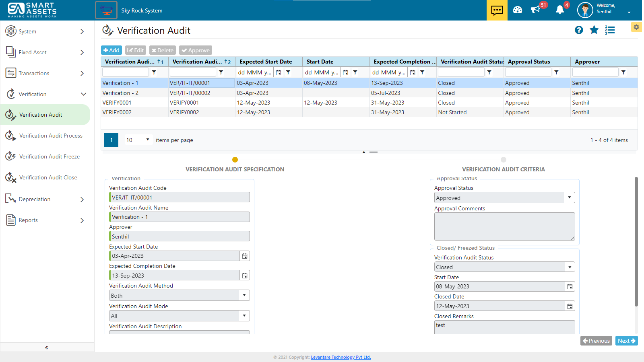
Task: Click the Add button
Action: click(x=111, y=50)
